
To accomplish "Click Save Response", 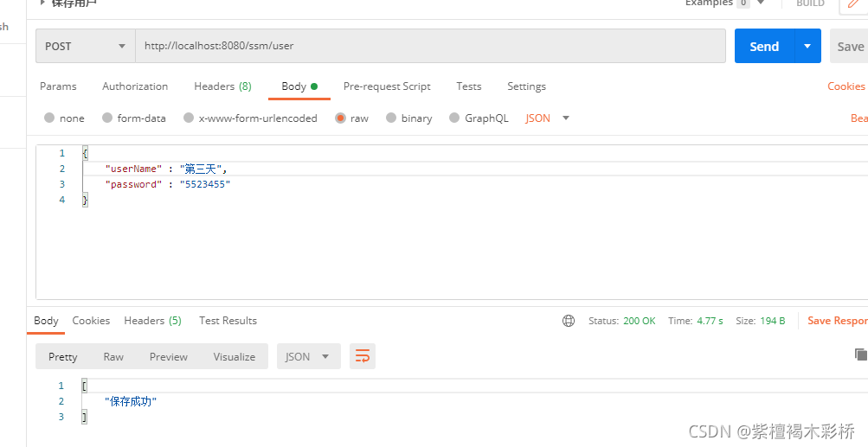I will (x=838, y=321).
